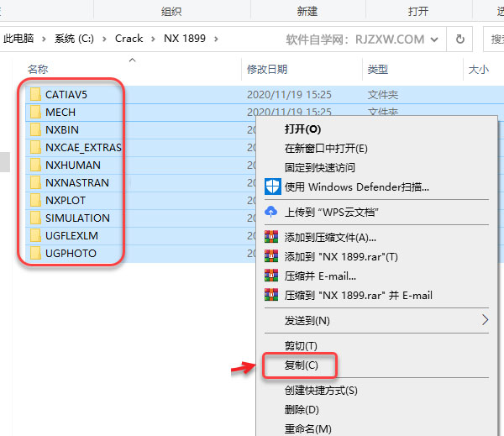Open the 发送到(N) submenu arrow
The width and height of the screenshot is (504, 436).
(x=485, y=320)
